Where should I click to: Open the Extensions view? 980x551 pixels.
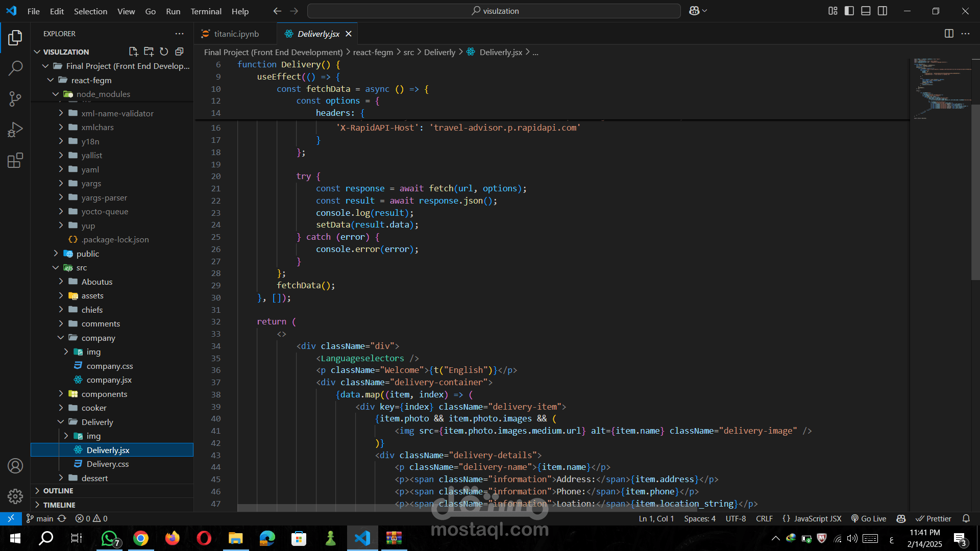pos(15,161)
